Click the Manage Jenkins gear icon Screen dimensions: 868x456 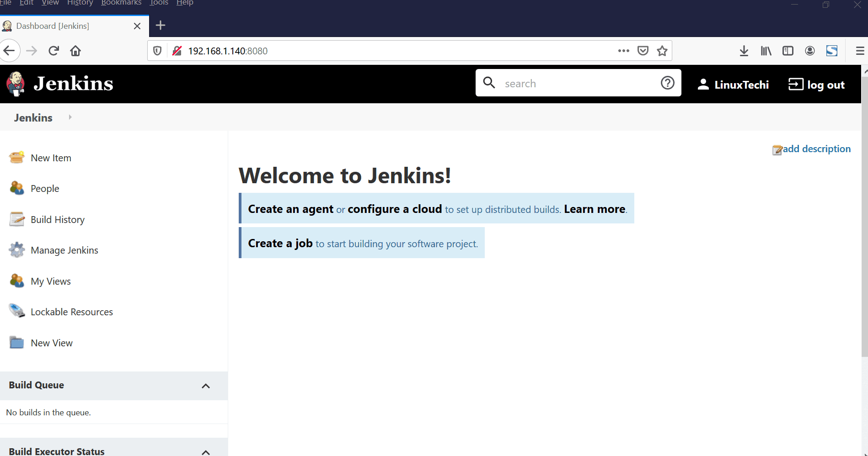(17, 250)
